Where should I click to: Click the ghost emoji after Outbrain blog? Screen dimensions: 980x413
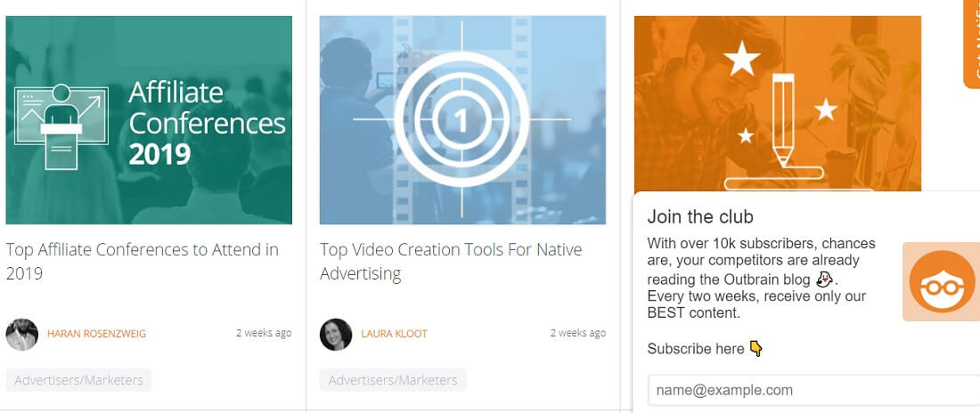825,279
